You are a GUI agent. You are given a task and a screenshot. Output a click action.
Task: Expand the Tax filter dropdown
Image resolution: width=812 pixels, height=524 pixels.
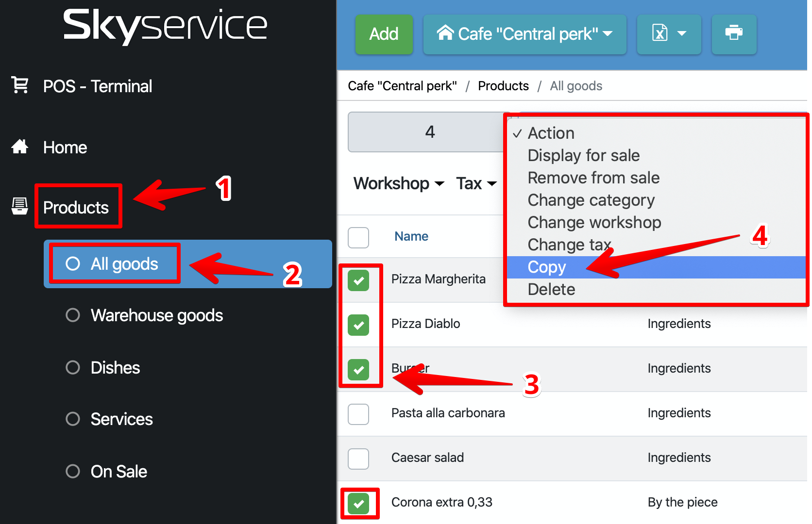point(476,183)
